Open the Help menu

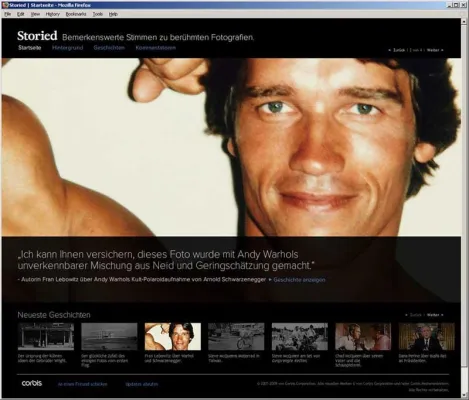113,14
